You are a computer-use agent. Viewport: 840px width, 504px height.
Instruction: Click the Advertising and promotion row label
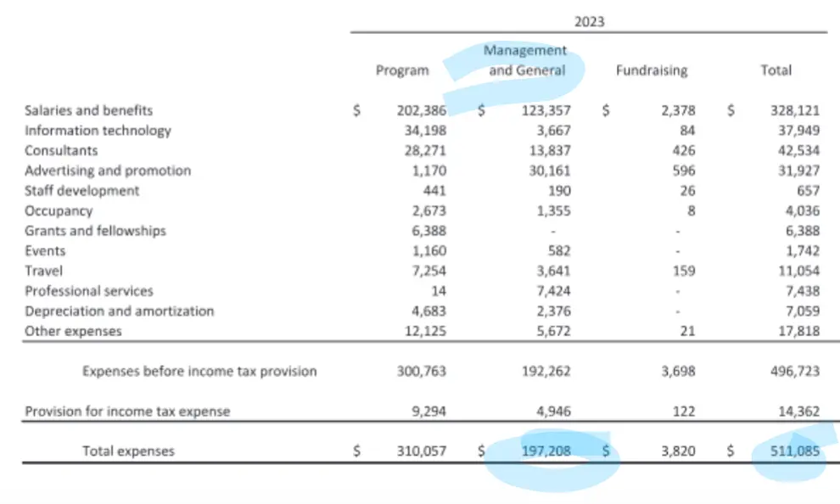coord(108,171)
